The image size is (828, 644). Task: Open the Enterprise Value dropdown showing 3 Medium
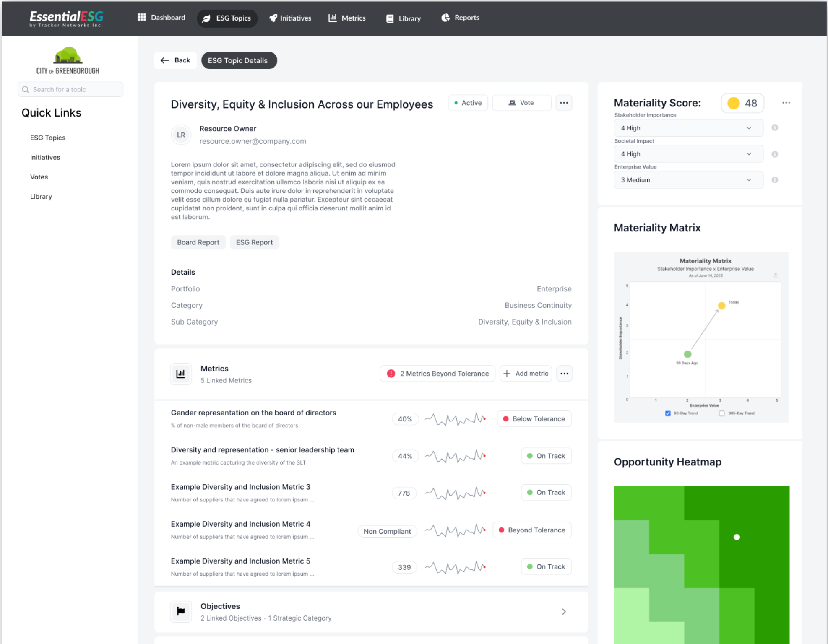point(688,179)
